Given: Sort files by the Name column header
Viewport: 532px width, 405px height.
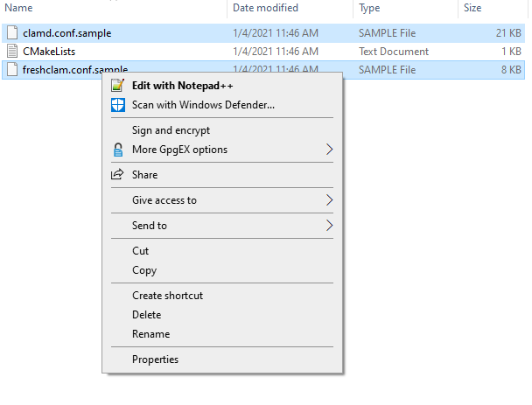Looking at the screenshot, I should 19,8.
